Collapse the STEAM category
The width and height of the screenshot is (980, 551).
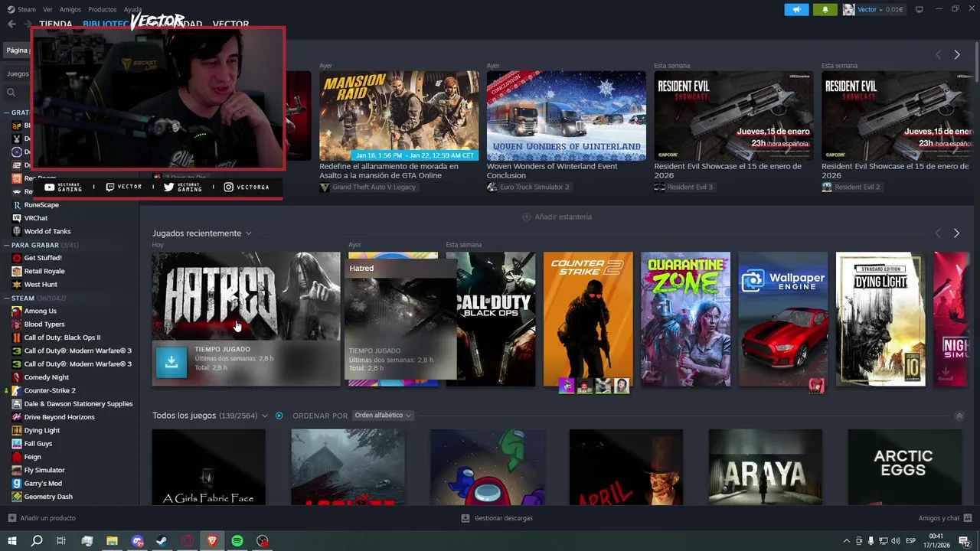[6, 298]
